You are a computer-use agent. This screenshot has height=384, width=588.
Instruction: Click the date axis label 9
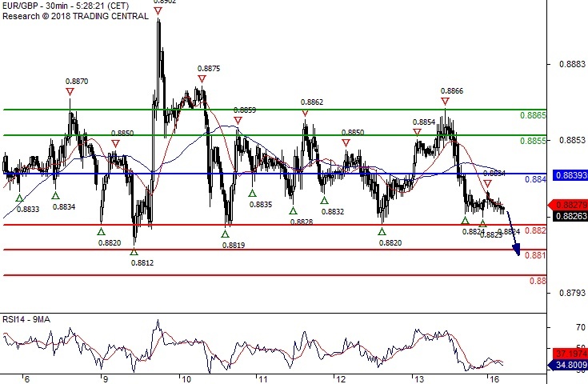(106, 379)
